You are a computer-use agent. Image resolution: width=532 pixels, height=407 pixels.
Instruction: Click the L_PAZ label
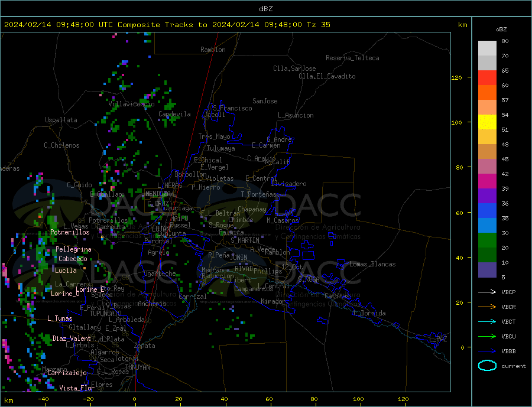pyautogui.click(x=438, y=339)
